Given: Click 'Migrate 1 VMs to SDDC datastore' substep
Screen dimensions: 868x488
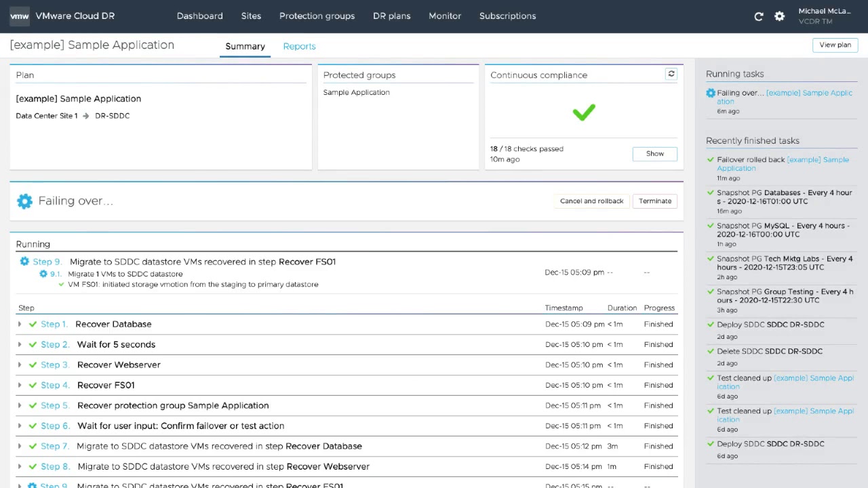Looking at the screenshot, I should [125, 274].
